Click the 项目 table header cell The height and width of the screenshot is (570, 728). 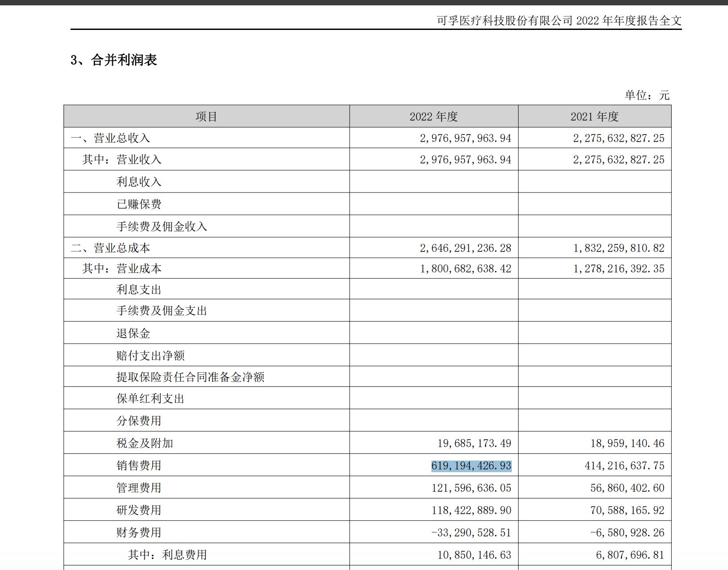pyautogui.click(x=205, y=116)
